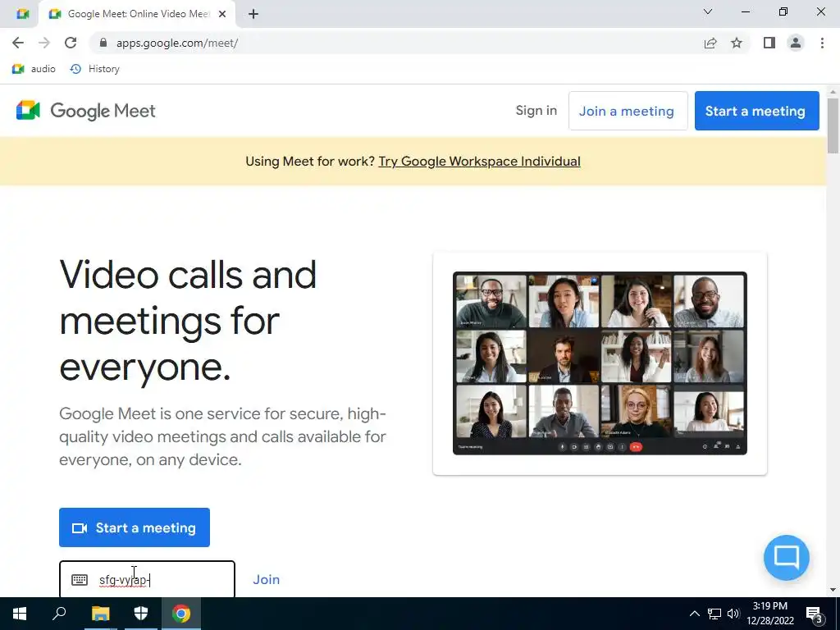Viewport: 840px width, 630px height.
Task: Click the Meet video grid preview image
Action: tap(600, 363)
